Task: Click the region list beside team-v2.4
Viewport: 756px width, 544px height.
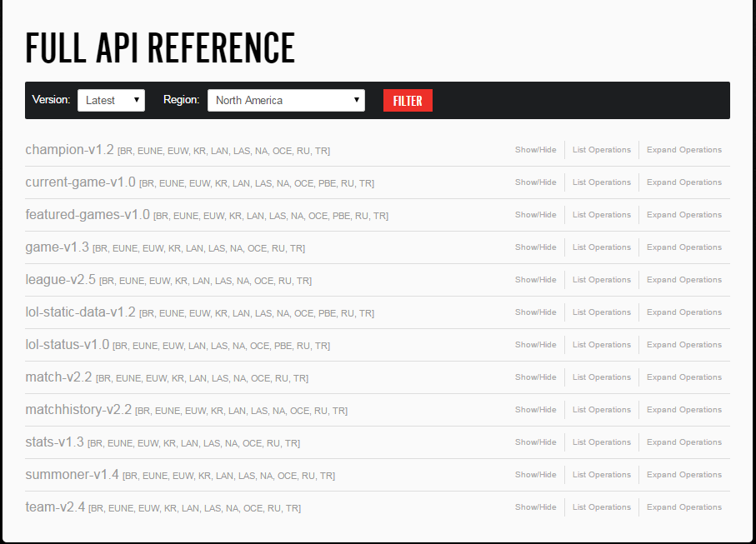Action: [x=194, y=508]
